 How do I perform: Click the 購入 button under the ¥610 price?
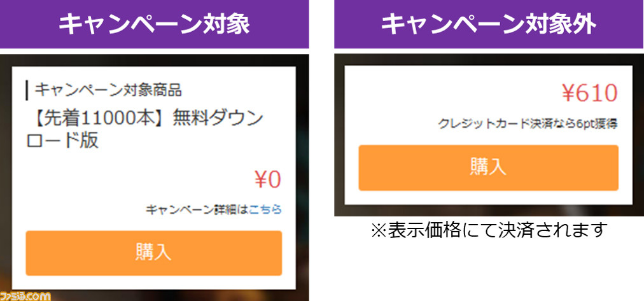coord(488,167)
